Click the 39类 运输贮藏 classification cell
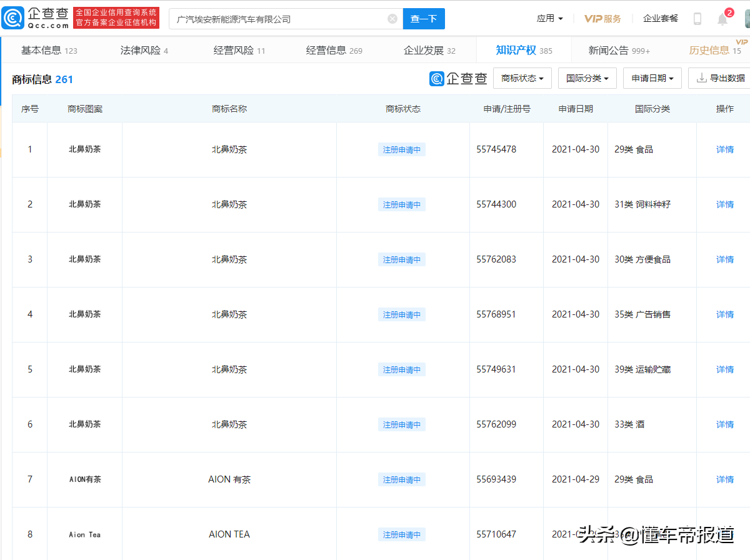 click(x=642, y=369)
